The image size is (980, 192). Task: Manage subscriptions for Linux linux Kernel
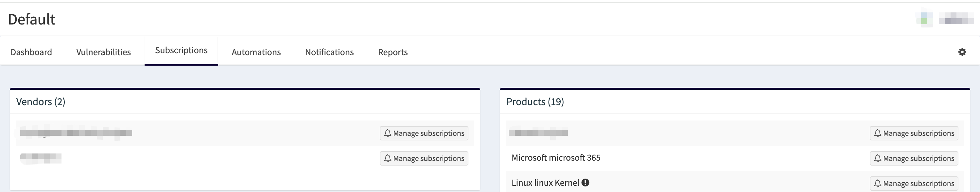click(x=914, y=183)
